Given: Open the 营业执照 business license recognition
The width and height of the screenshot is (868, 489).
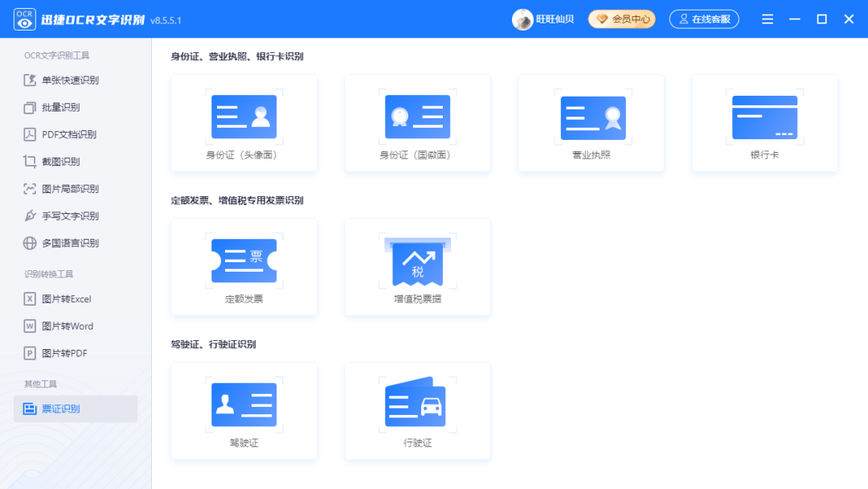Looking at the screenshot, I should click(591, 123).
